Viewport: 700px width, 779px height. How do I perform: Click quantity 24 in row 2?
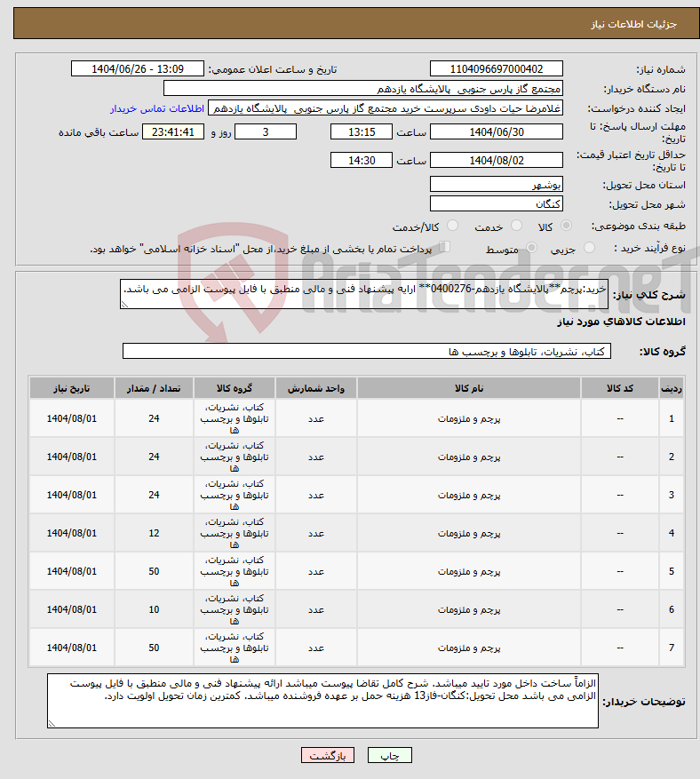tap(154, 457)
